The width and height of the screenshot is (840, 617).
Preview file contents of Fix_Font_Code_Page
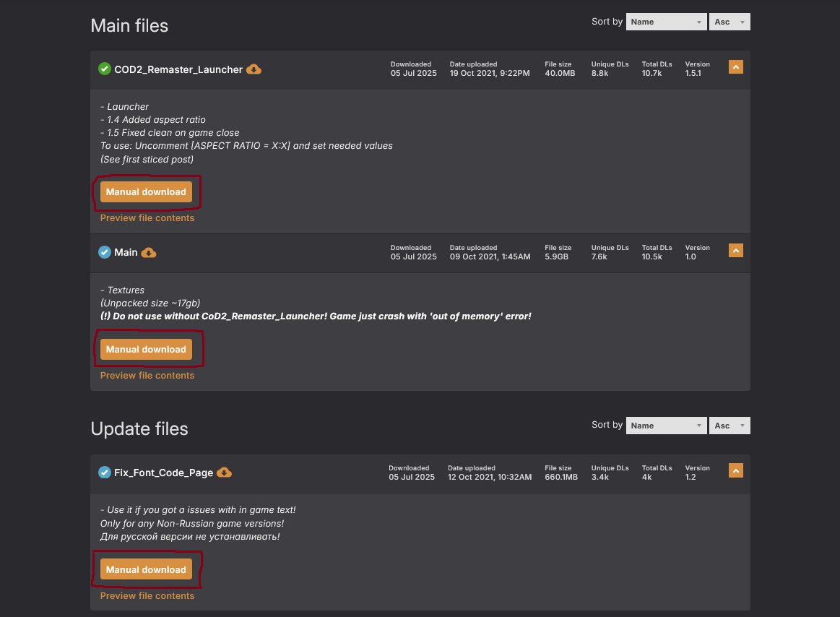tap(147, 596)
